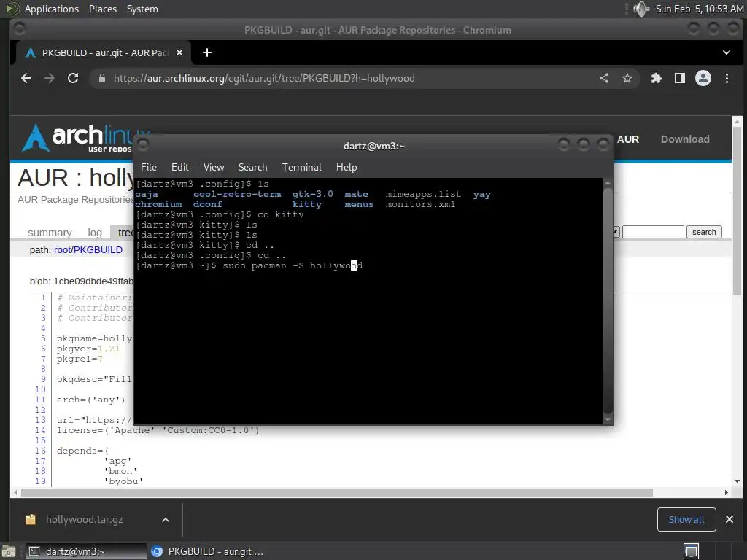Click 'monitors.xml' in terminal output

tap(420, 204)
